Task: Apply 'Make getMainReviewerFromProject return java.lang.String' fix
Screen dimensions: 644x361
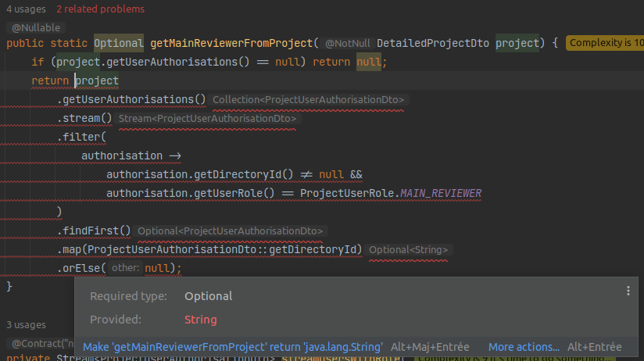Action: (x=232, y=347)
